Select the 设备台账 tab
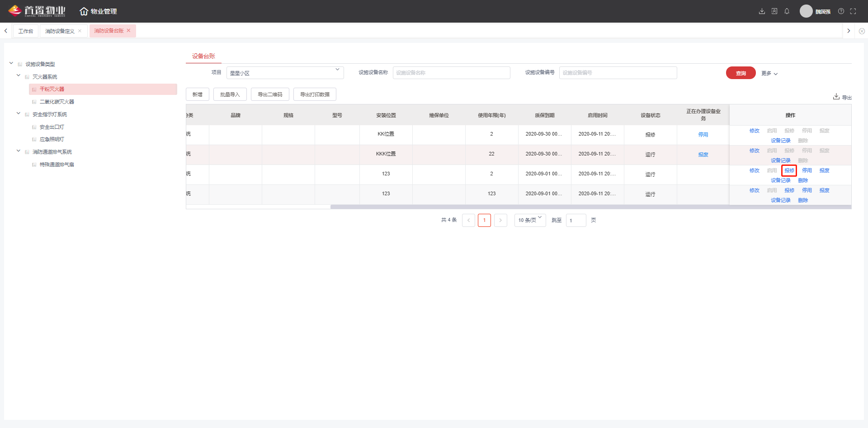 click(203, 56)
